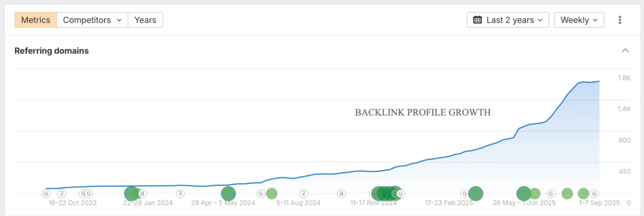Collapse the Referring domains section chevron

coord(625,50)
